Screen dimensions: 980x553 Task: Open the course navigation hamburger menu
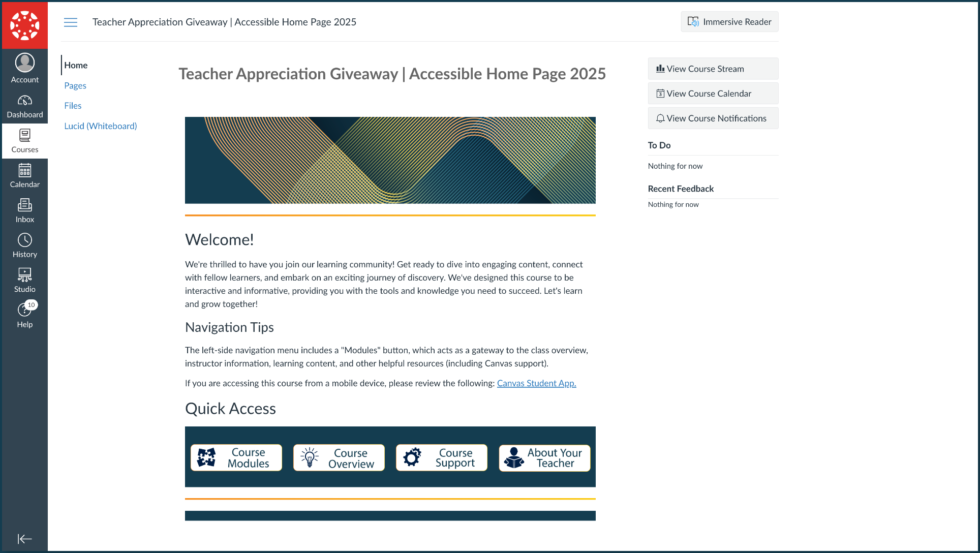[x=71, y=22]
